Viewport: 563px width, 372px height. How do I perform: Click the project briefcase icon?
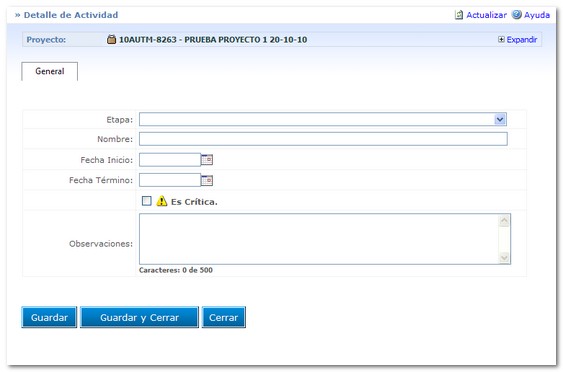tap(112, 39)
